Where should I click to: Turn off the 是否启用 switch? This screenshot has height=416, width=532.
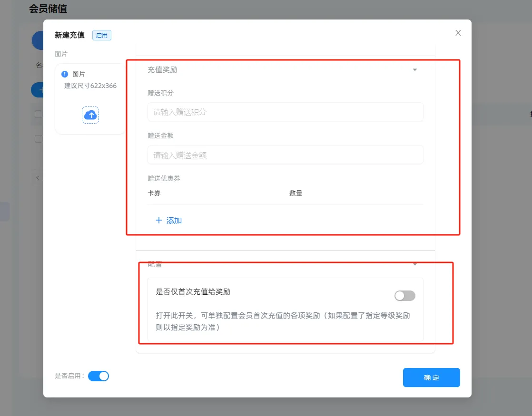(x=99, y=376)
